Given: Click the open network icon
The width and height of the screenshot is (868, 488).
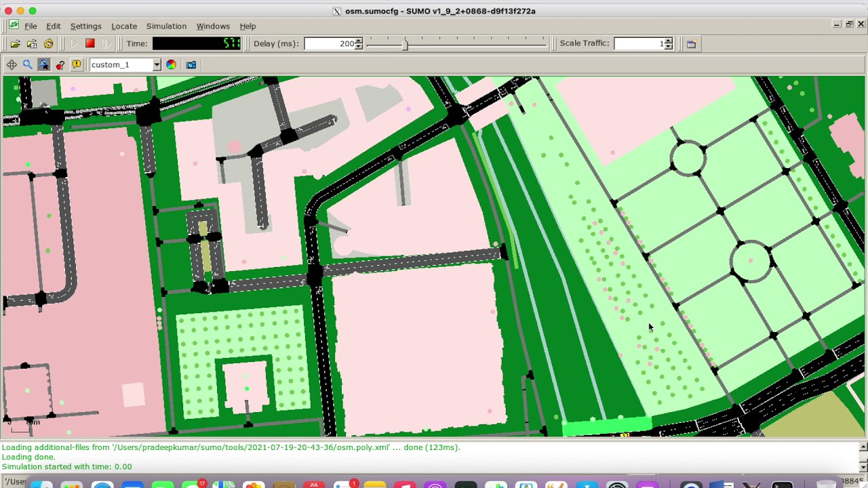Looking at the screenshot, I should point(32,43).
